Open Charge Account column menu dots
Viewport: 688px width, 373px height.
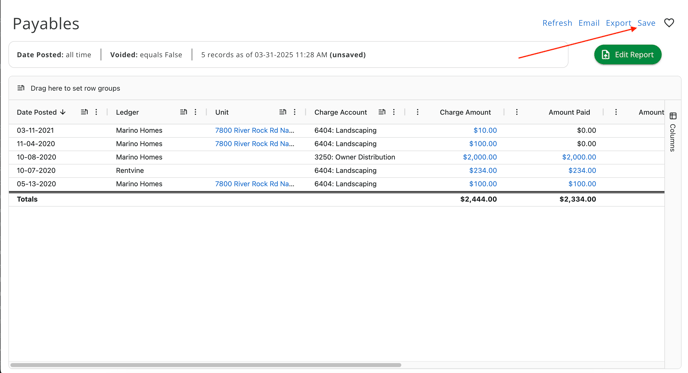pyautogui.click(x=394, y=112)
